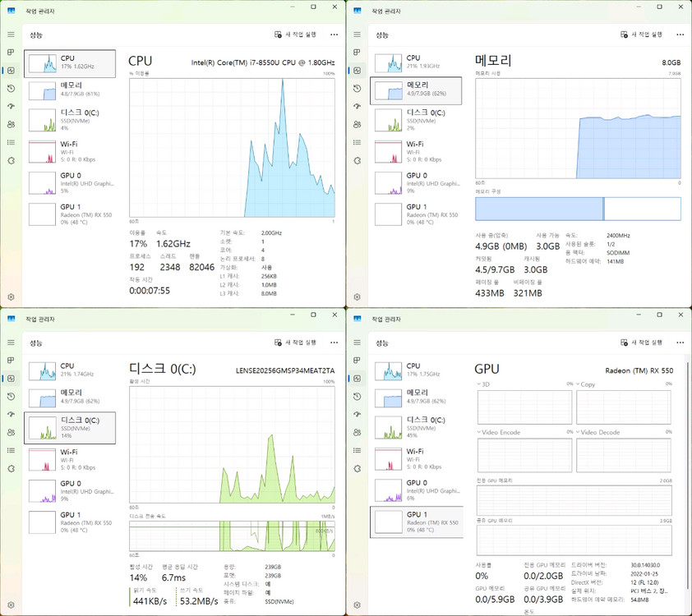Open Processes page icon in CPU details window
Screen dimensions: 692x616
click(x=11, y=53)
